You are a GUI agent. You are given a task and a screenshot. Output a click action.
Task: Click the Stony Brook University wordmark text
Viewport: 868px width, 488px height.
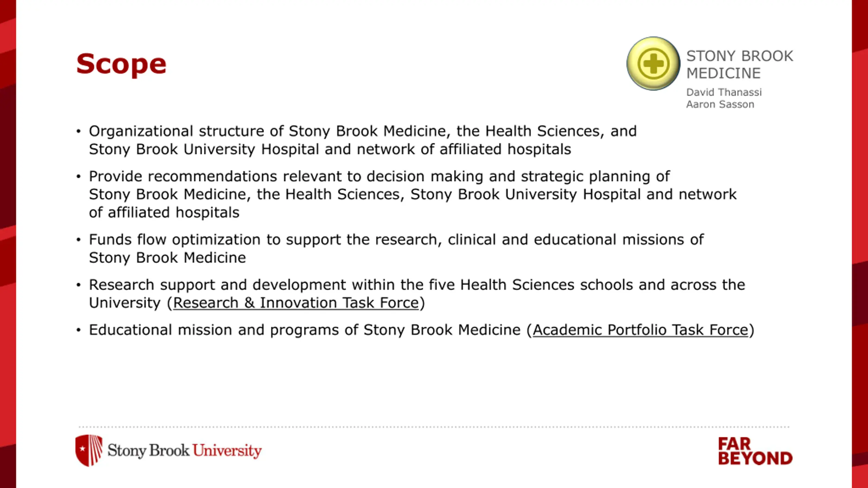point(184,451)
